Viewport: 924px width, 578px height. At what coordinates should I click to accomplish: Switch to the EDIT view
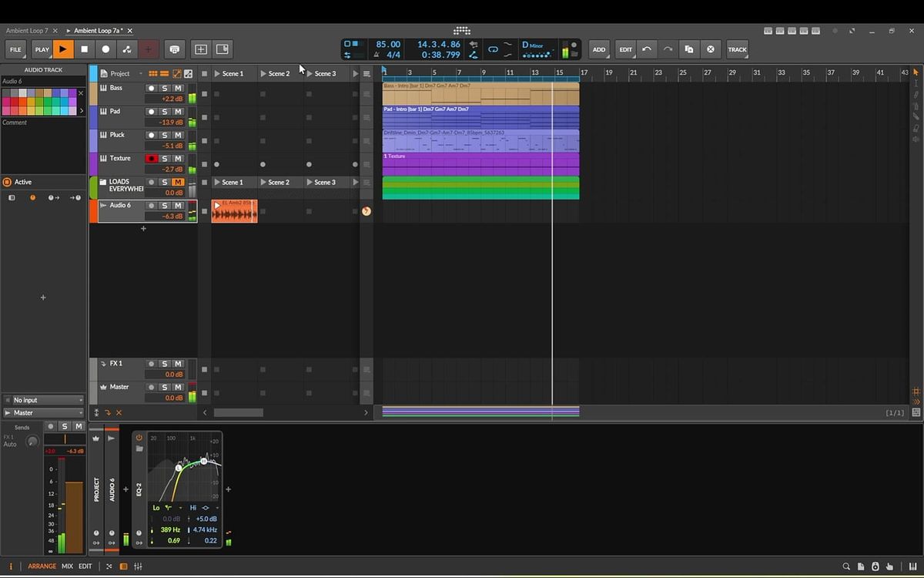[x=85, y=566]
